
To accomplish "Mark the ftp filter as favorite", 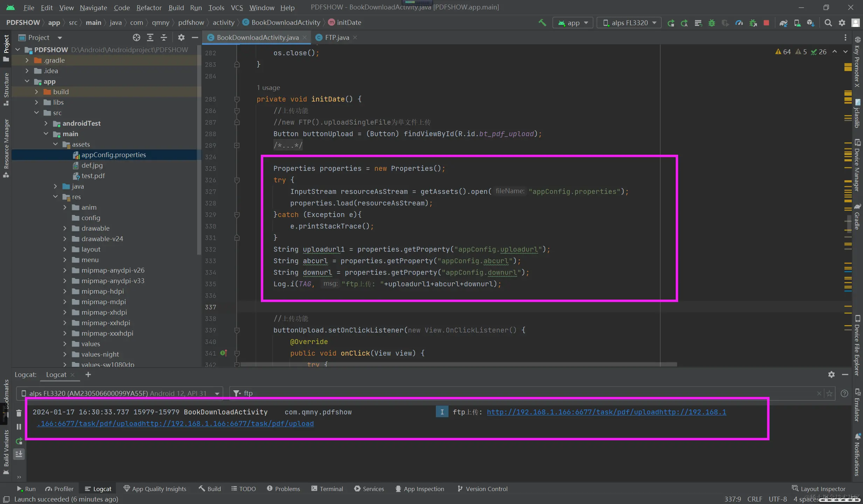I will pos(829,393).
